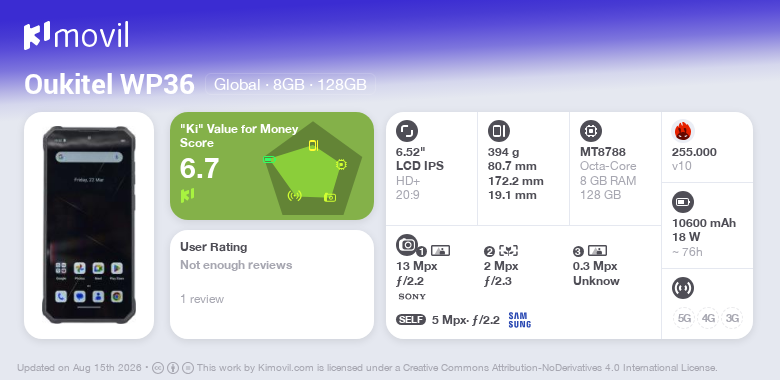Click the Oukitel WP36 phone image

(89, 225)
